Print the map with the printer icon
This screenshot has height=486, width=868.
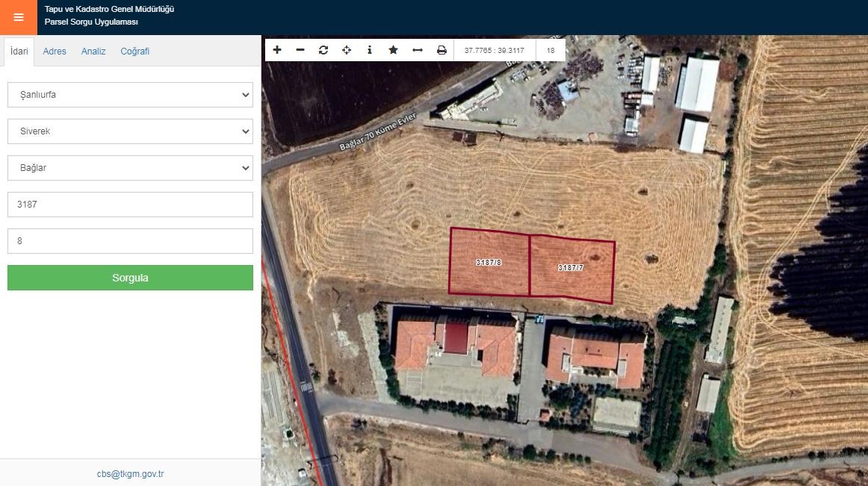click(441, 50)
